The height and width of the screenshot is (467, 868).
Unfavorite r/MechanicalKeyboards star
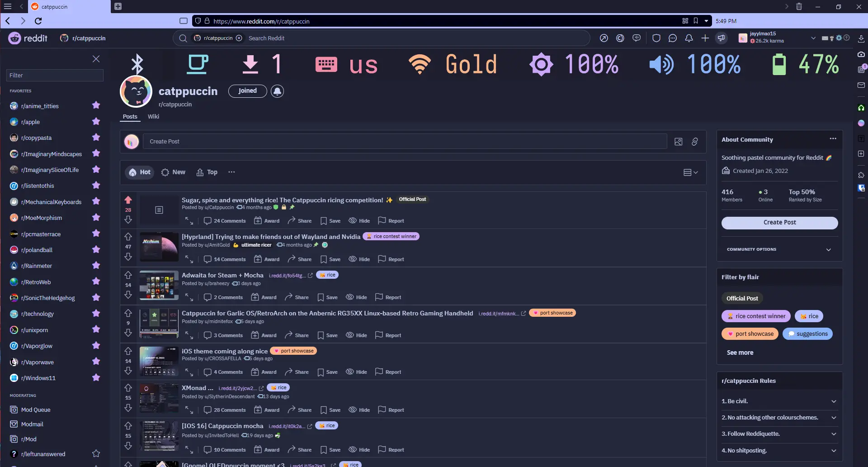96,202
